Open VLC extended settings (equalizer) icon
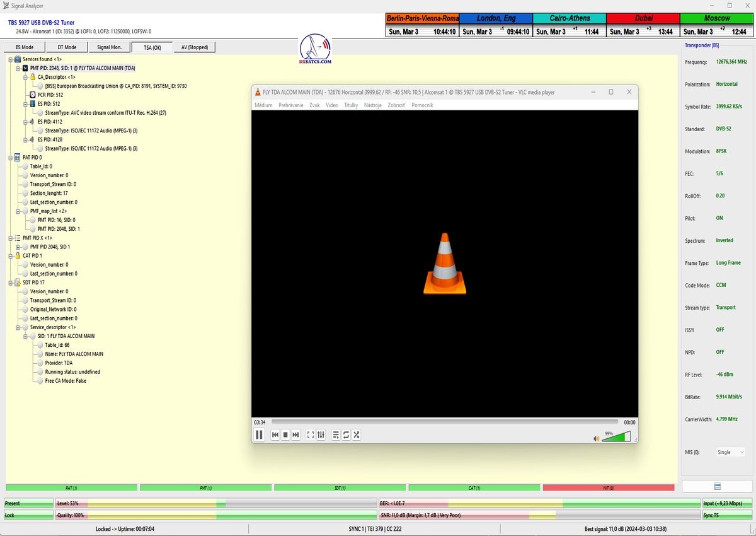The image size is (756, 536). (321, 434)
